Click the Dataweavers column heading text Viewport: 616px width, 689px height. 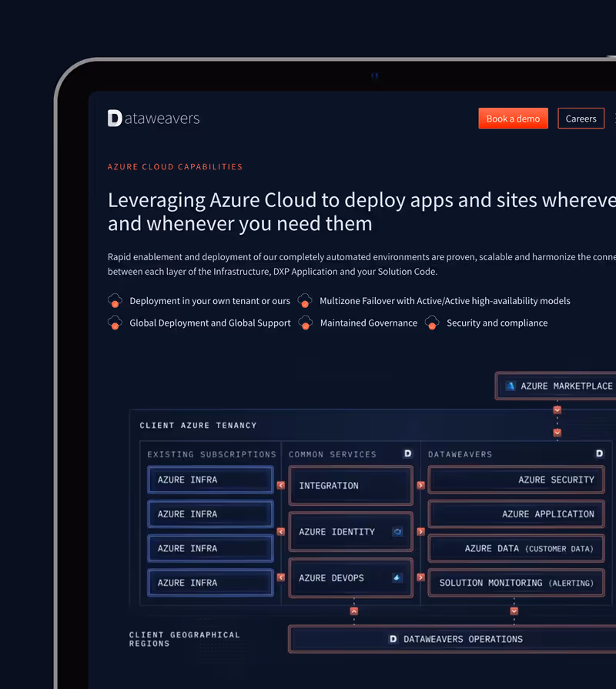point(460,454)
